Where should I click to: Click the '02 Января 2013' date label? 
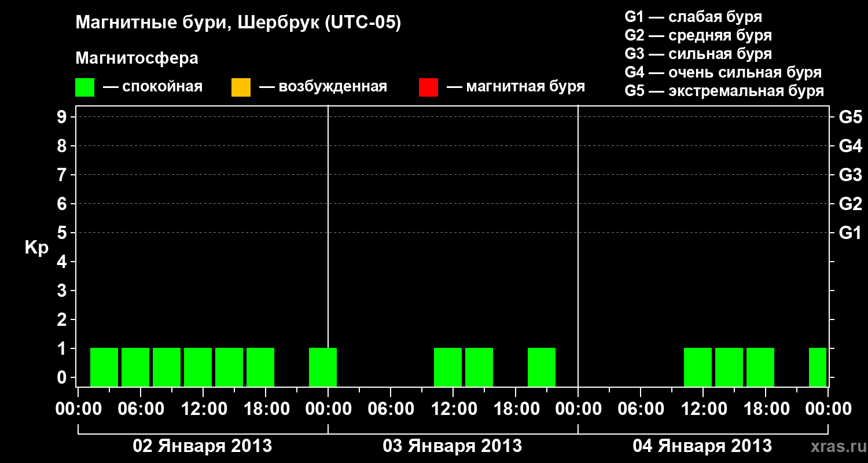point(203,446)
